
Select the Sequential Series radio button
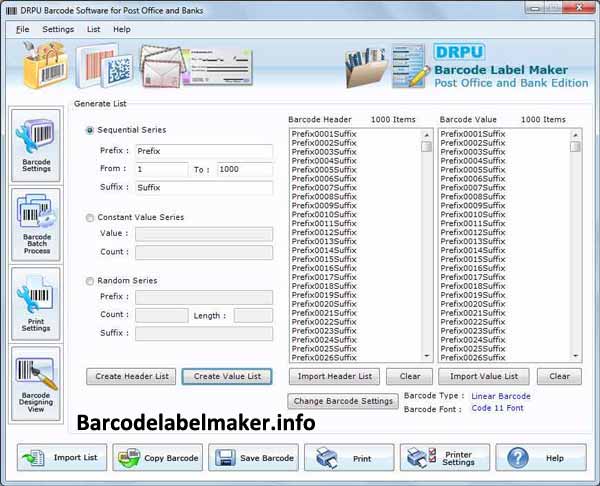pos(90,130)
